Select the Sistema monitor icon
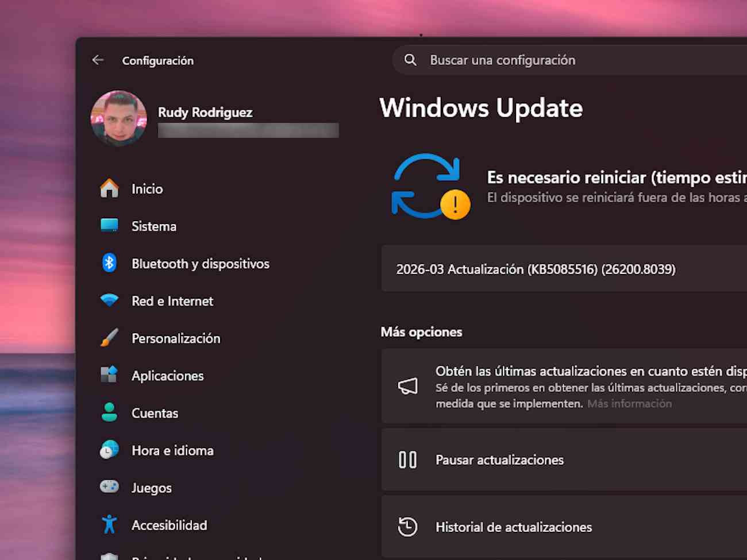 pyautogui.click(x=109, y=226)
